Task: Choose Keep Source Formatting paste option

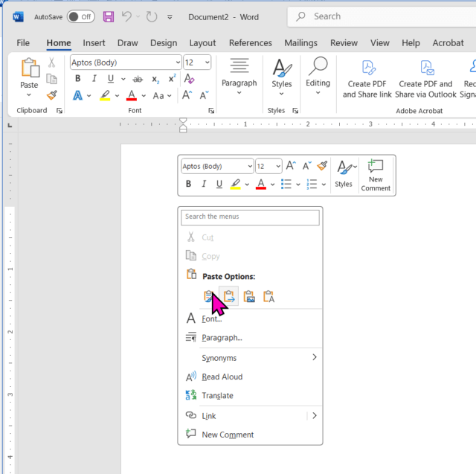Action: (209, 296)
